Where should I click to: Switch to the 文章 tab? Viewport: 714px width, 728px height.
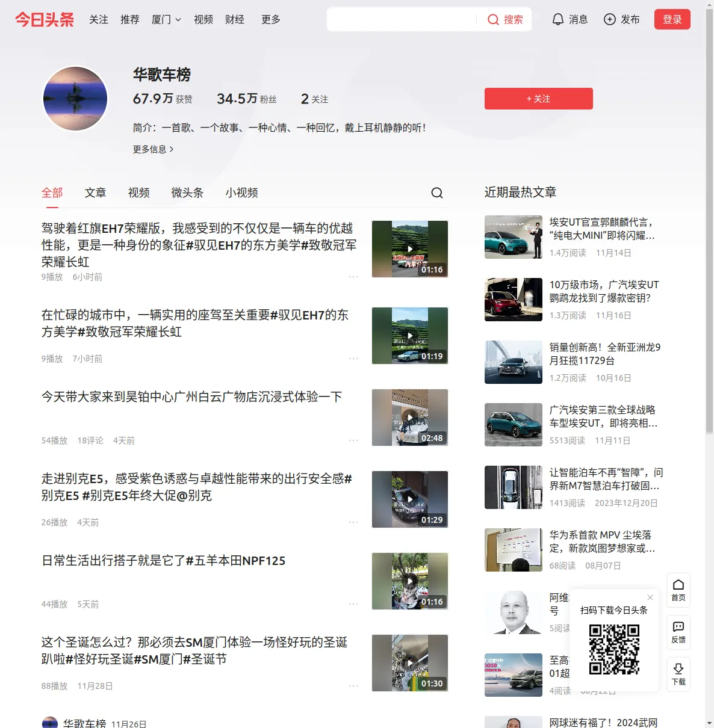click(96, 193)
